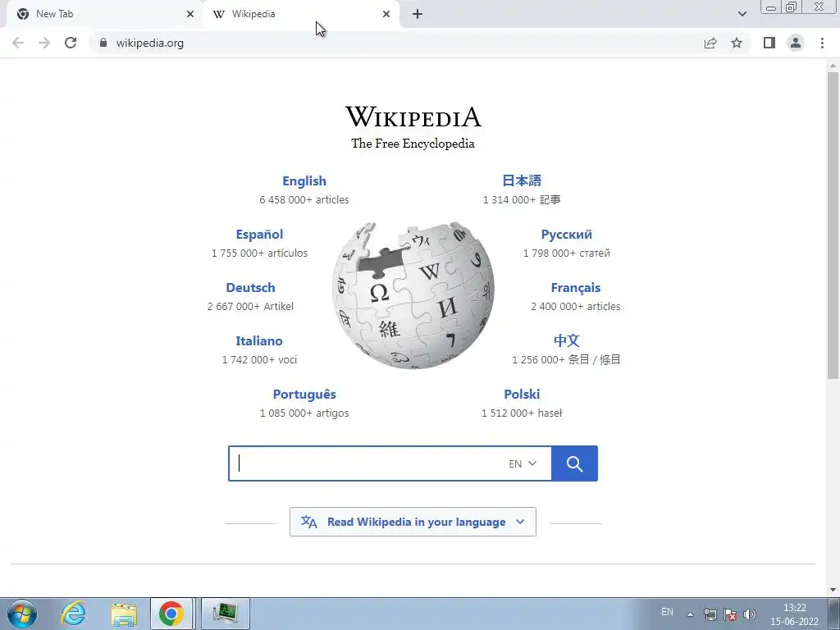Screen dimensions: 840x630
Task: Open Français Wikipedia link
Action: [x=575, y=288]
